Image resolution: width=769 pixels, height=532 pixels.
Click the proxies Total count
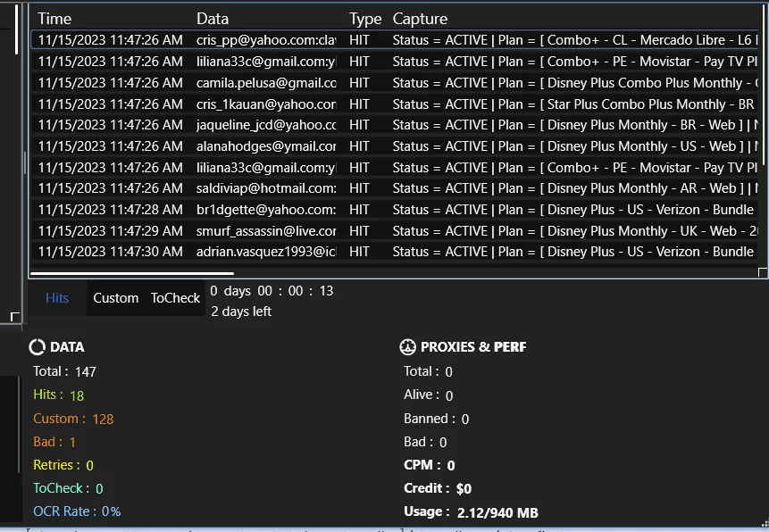click(448, 371)
